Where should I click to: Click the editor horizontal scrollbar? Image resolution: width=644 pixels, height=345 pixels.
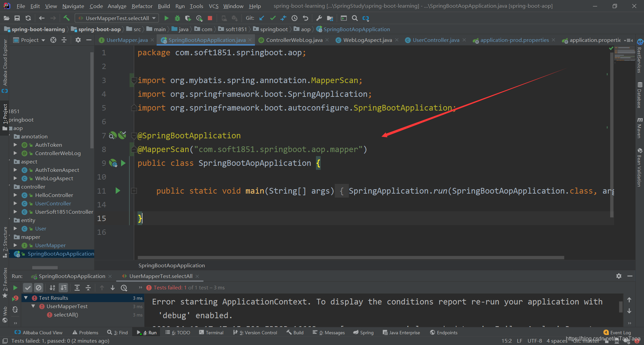pyautogui.click(x=351, y=258)
